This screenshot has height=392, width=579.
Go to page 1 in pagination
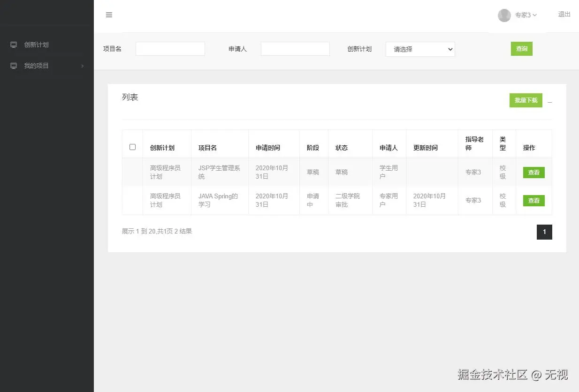[544, 232]
